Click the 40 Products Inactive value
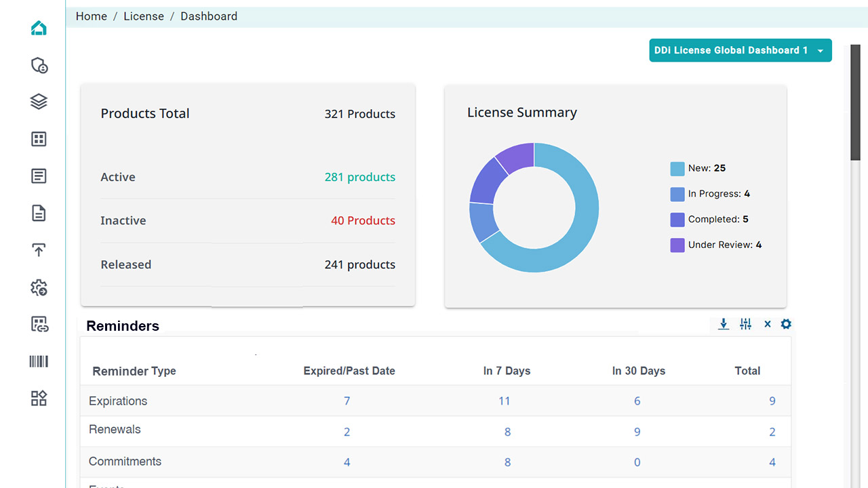The width and height of the screenshot is (868, 488). pos(363,220)
